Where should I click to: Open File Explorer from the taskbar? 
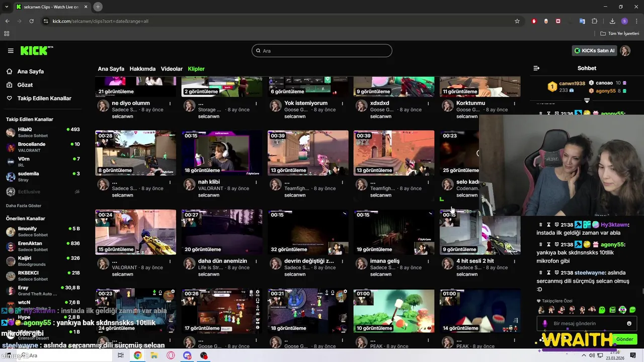(x=154, y=355)
